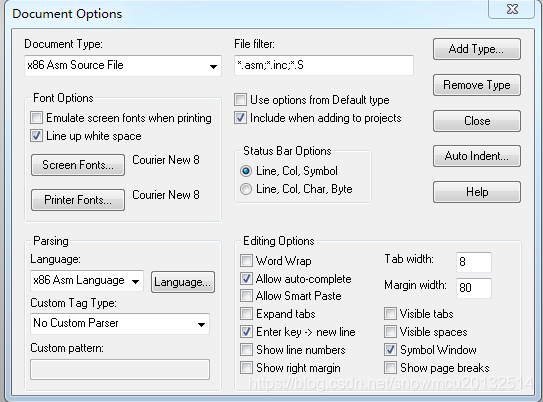Image resolution: width=543 pixels, height=402 pixels.
Task: Click the Margin width field
Action: [474, 288]
